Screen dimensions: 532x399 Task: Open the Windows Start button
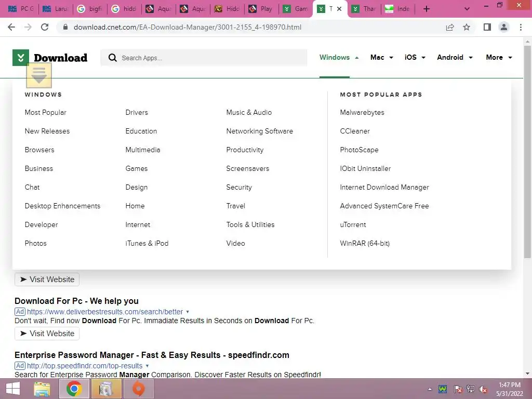13,389
